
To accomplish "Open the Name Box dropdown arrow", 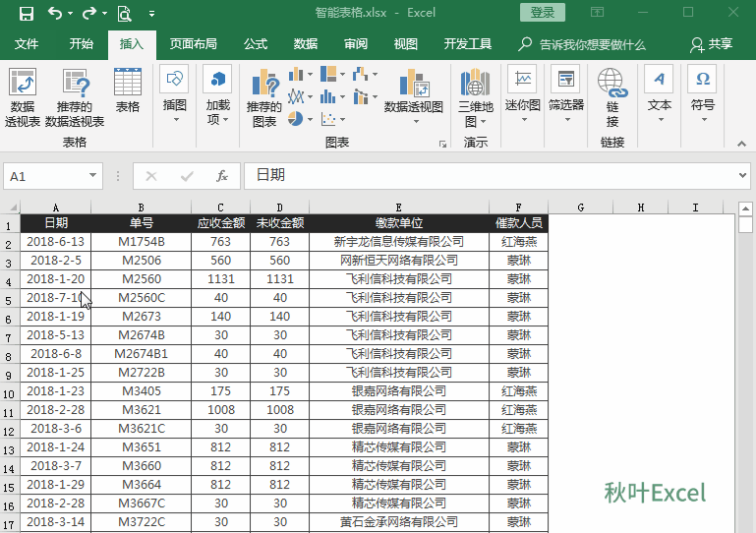I will (93, 176).
